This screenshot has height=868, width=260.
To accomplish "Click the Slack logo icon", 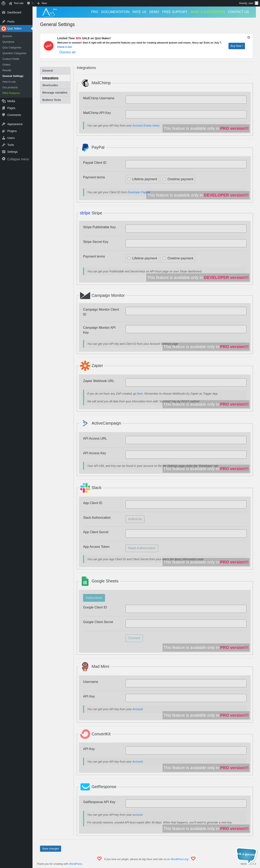I will pos(85,488).
